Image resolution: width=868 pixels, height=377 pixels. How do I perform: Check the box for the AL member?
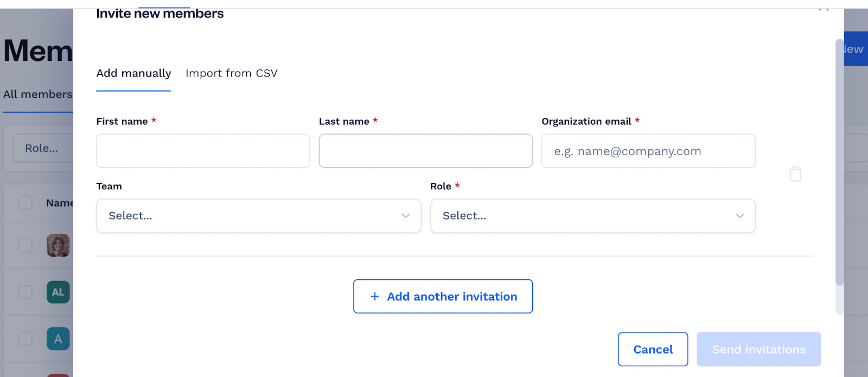[x=25, y=292]
